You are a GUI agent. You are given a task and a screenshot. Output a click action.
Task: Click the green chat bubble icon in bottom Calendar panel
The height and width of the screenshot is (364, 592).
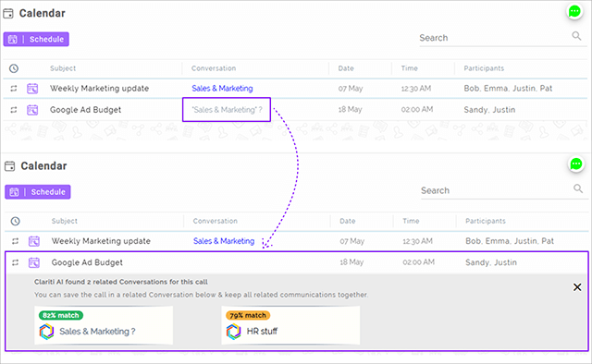point(575,164)
